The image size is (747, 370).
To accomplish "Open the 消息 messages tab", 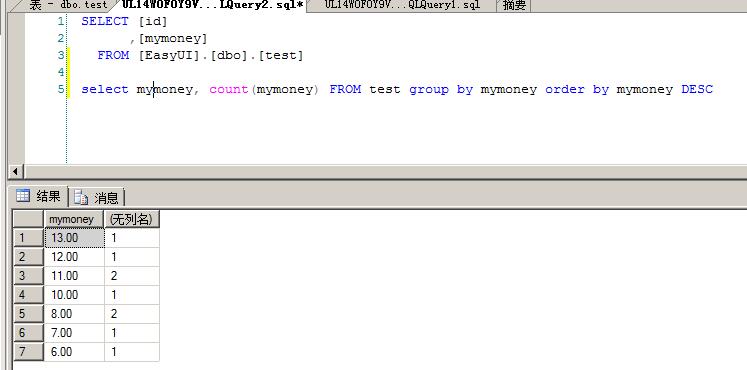I will [98, 197].
